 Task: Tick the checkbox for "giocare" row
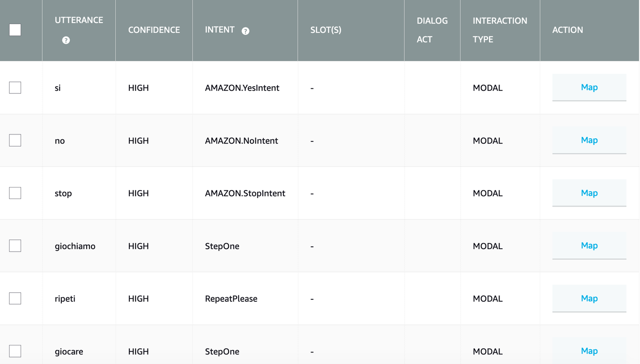(15, 351)
